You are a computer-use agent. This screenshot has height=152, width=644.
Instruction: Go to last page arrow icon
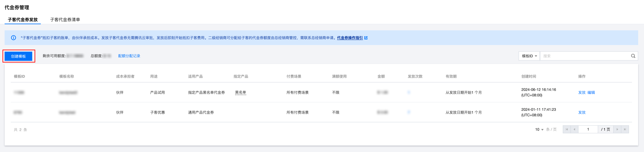[625, 129]
